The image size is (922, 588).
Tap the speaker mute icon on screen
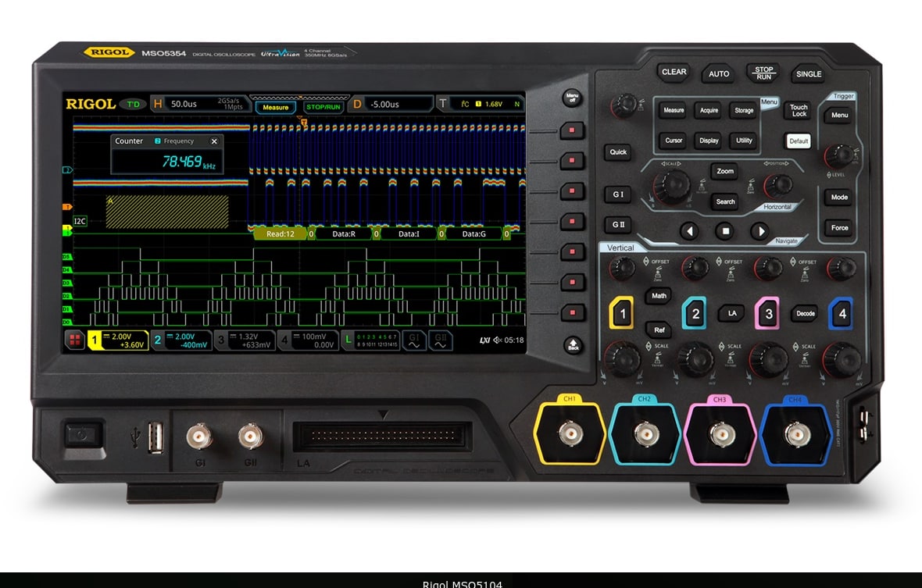point(498,340)
